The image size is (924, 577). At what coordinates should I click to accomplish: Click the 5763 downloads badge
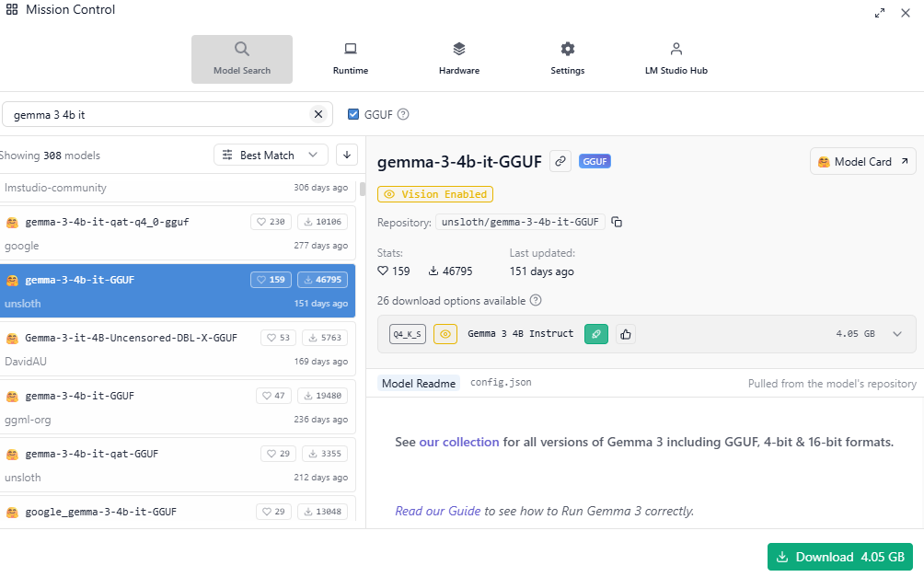[x=325, y=338]
